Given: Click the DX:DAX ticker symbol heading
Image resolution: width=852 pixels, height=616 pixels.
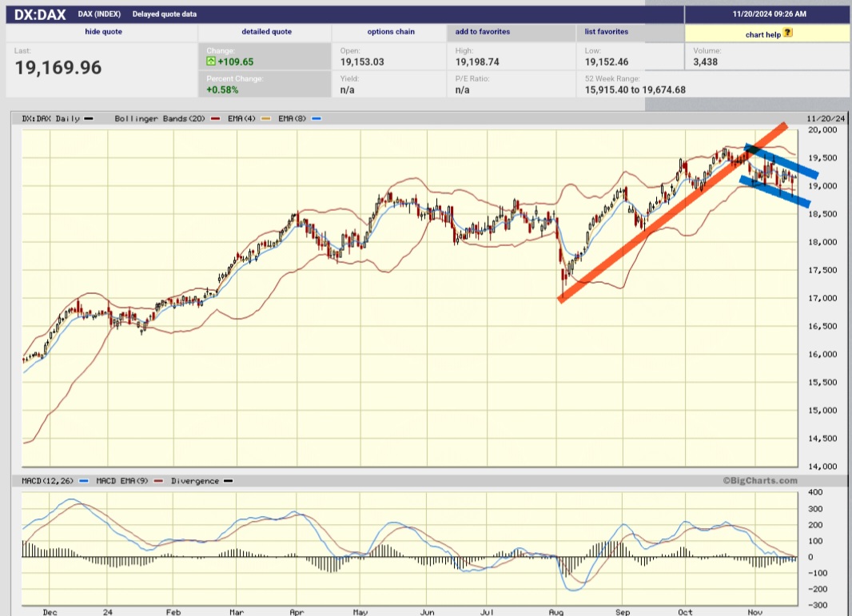Looking at the screenshot, I should coord(40,14).
